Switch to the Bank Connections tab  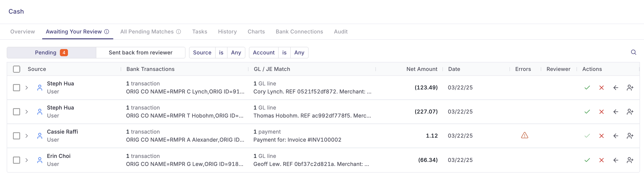point(299,32)
